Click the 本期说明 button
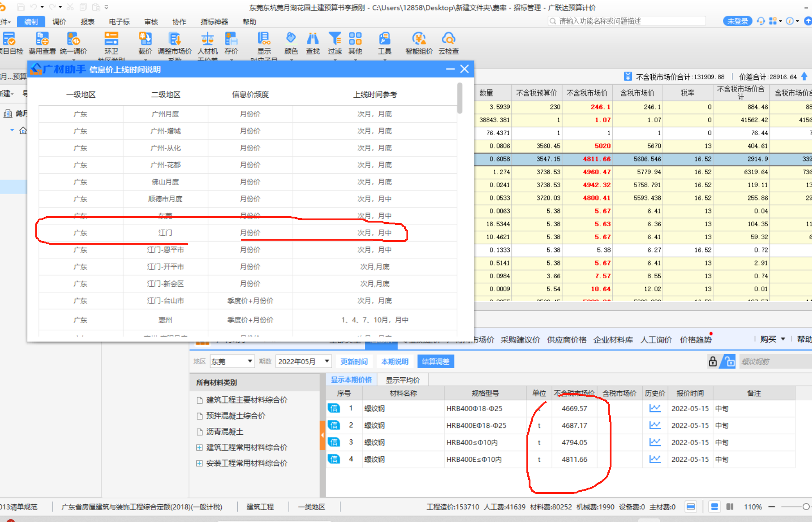812x522 pixels. pyautogui.click(x=395, y=361)
